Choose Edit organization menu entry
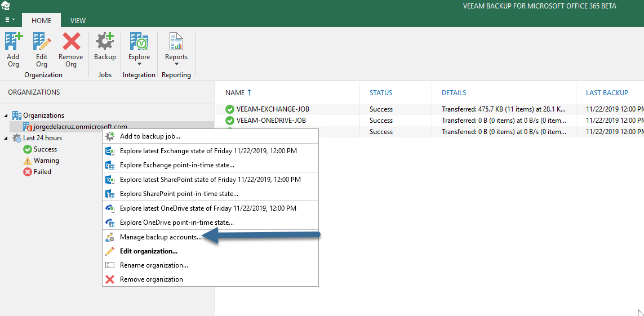Image resolution: width=644 pixels, height=316 pixels. point(210,251)
